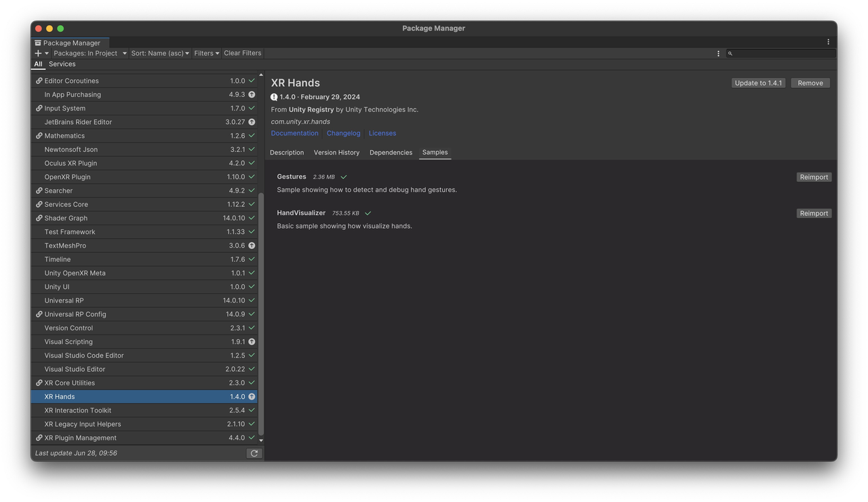Click the package list scrollbar thumb
The image size is (868, 502).
click(261, 314)
